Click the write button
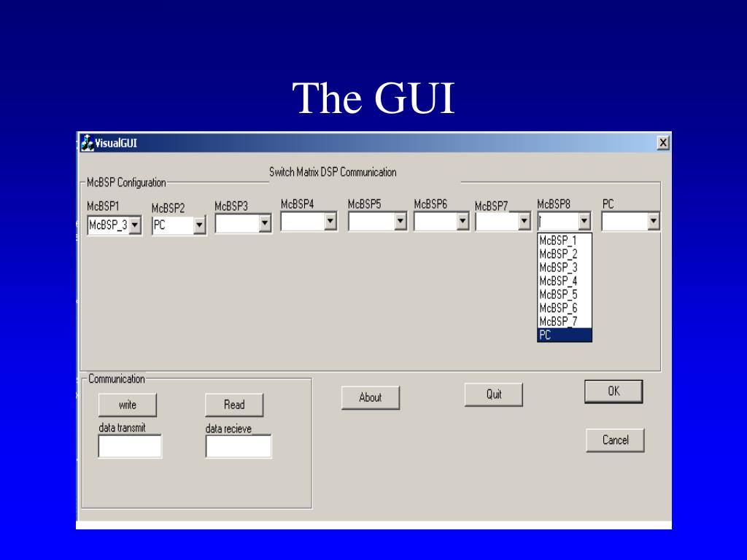This screenshot has width=747, height=560. (127, 405)
